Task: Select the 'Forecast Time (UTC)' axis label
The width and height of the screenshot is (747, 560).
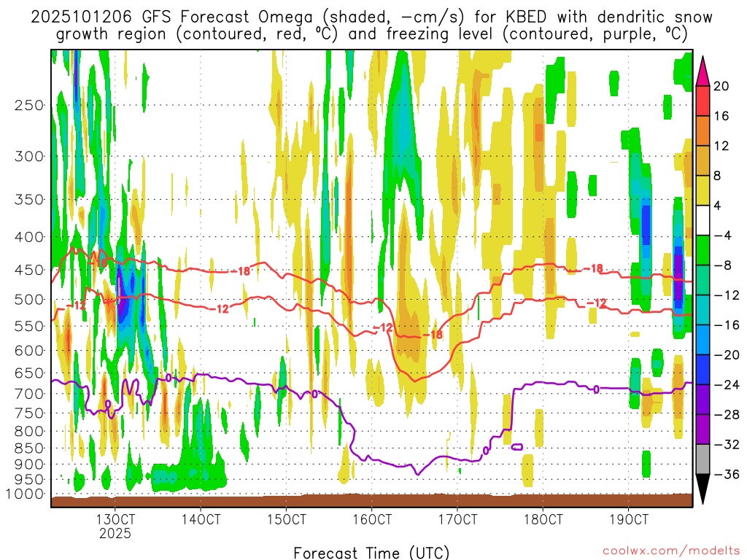Action: (x=371, y=553)
